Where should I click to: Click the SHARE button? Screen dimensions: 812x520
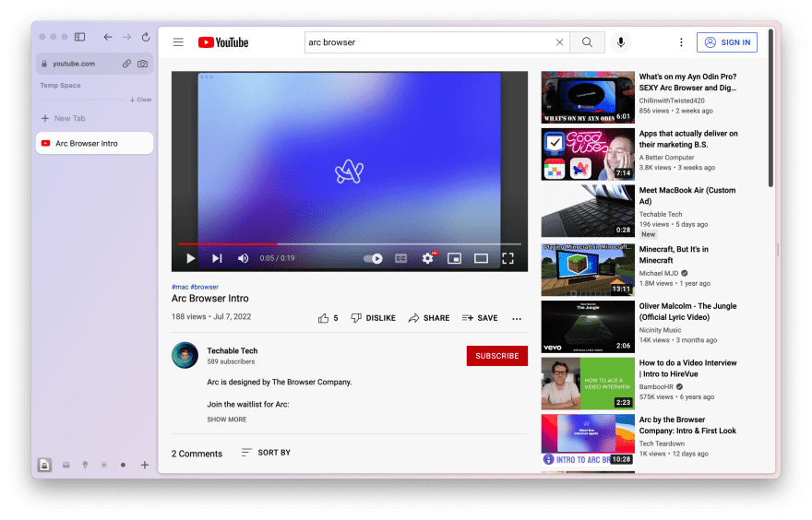pyautogui.click(x=429, y=318)
